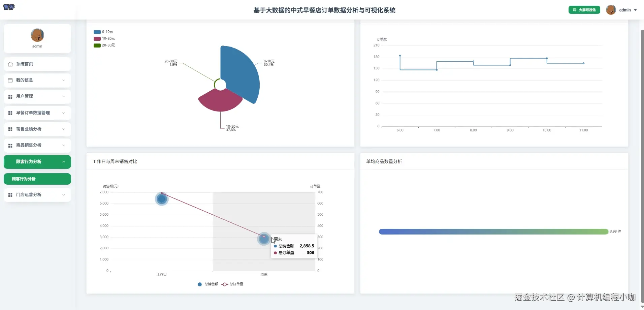The image size is (644, 310).
Task: Click the grid icon beside 销售业绩分析
Action: [10, 129]
